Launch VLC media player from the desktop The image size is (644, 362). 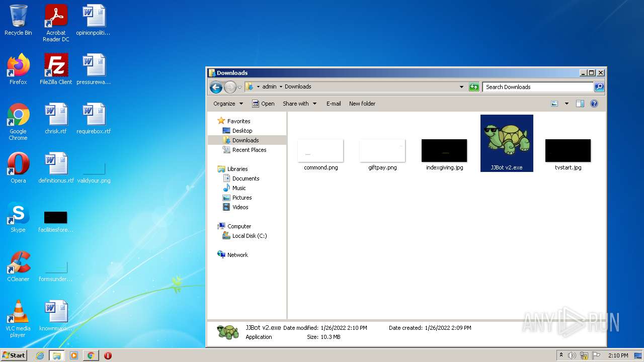click(18, 319)
